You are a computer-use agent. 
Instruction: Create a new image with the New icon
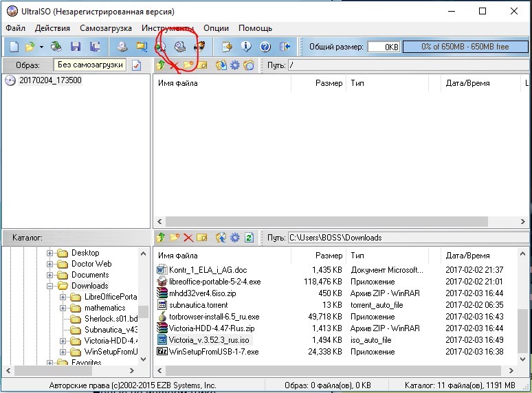[14, 47]
